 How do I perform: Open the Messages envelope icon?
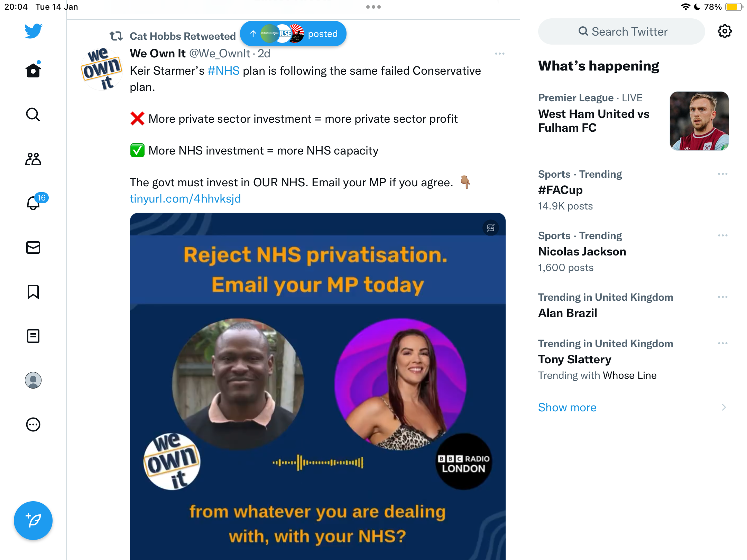[x=33, y=248]
